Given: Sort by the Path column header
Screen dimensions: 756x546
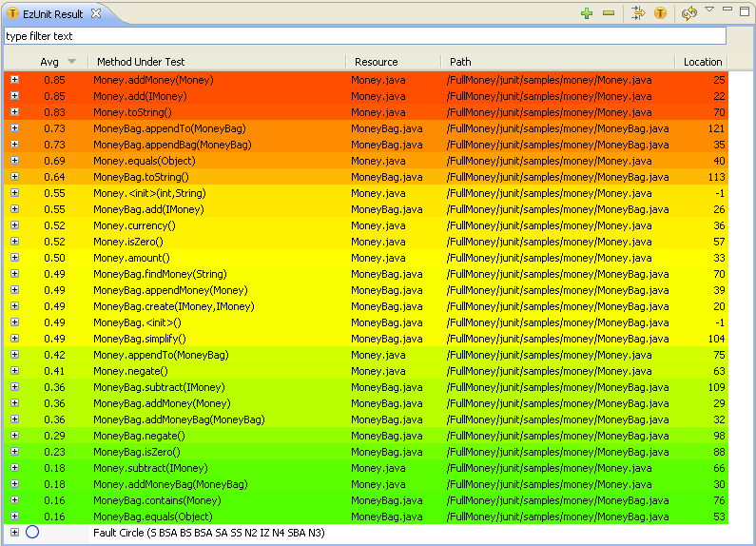Looking at the screenshot, I should (x=460, y=62).
